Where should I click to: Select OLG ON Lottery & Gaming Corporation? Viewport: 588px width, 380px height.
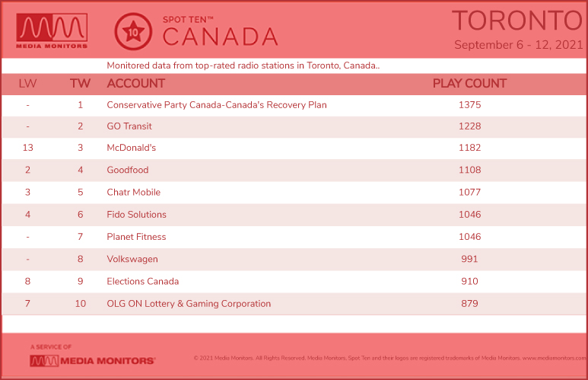(x=189, y=304)
